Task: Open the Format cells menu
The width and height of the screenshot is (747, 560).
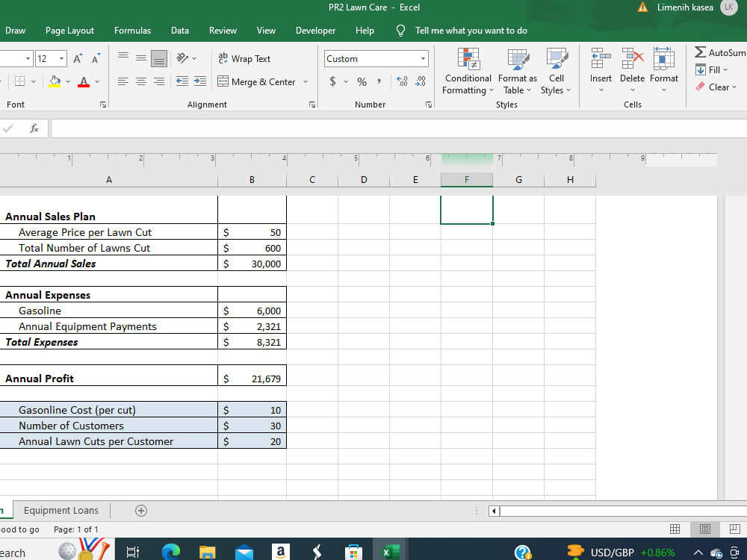Action: click(663, 72)
